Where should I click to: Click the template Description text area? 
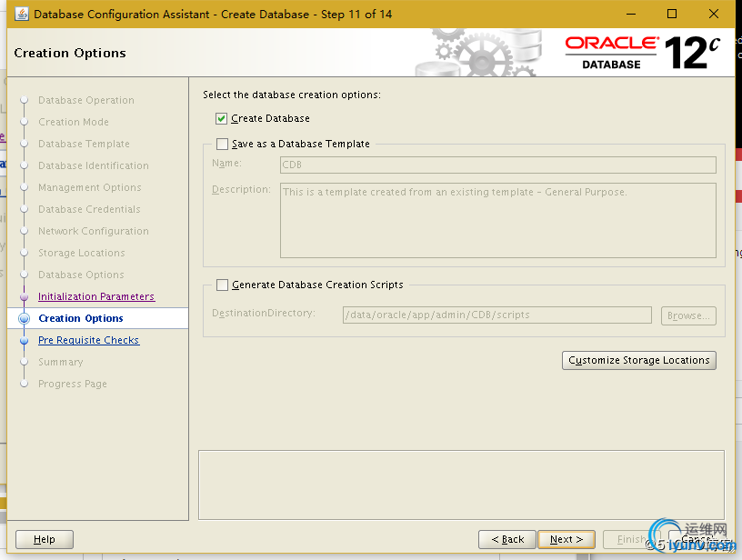pyautogui.click(x=497, y=220)
